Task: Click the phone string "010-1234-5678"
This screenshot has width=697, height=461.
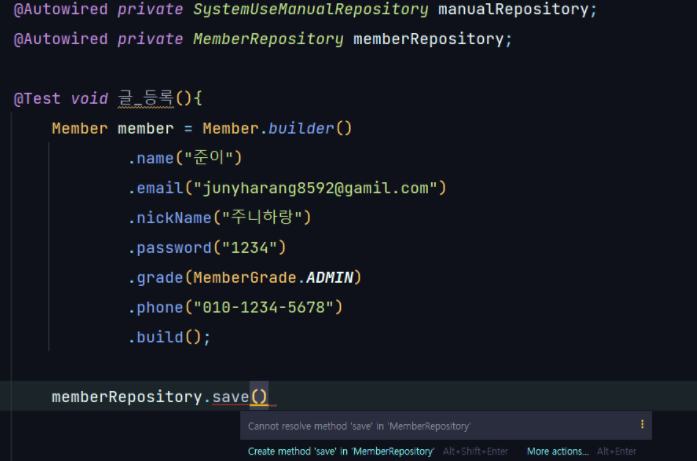Action: (x=264, y=307)
